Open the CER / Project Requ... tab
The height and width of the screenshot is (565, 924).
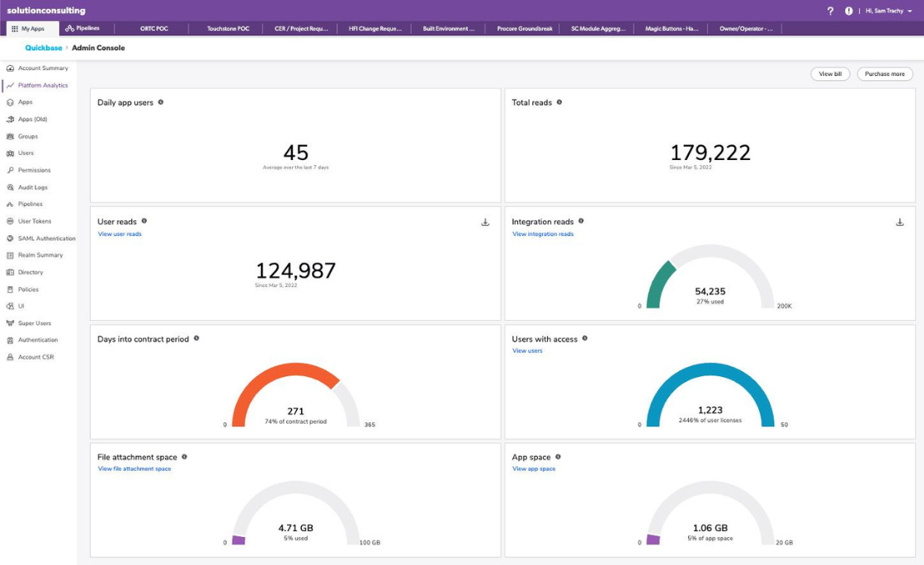(301, 28)
